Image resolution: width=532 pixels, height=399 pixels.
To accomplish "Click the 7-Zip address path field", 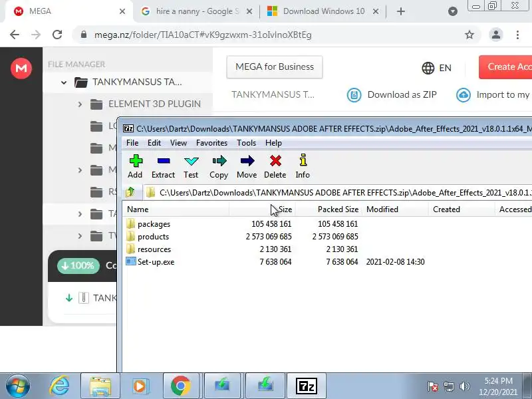I will (338, 193).
